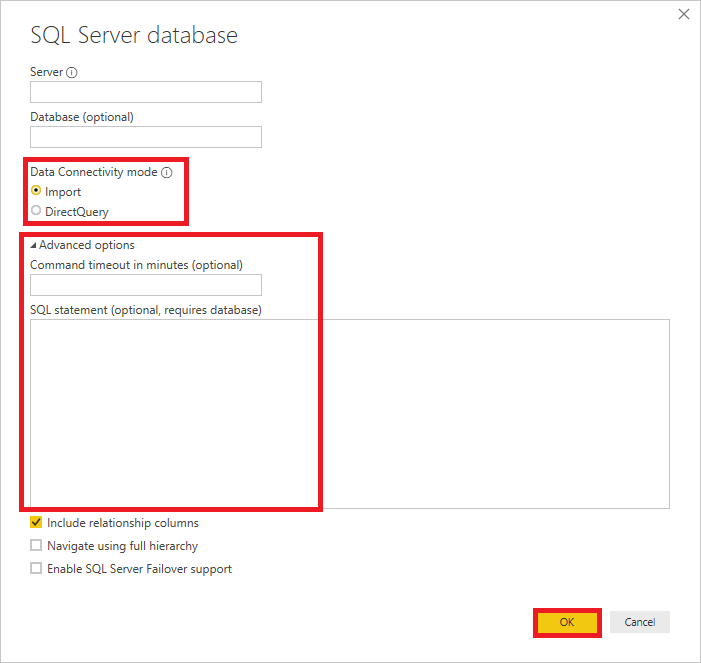Focus the Server input field
This screenshot has width=701, height=663.
[x=146, y=92]
